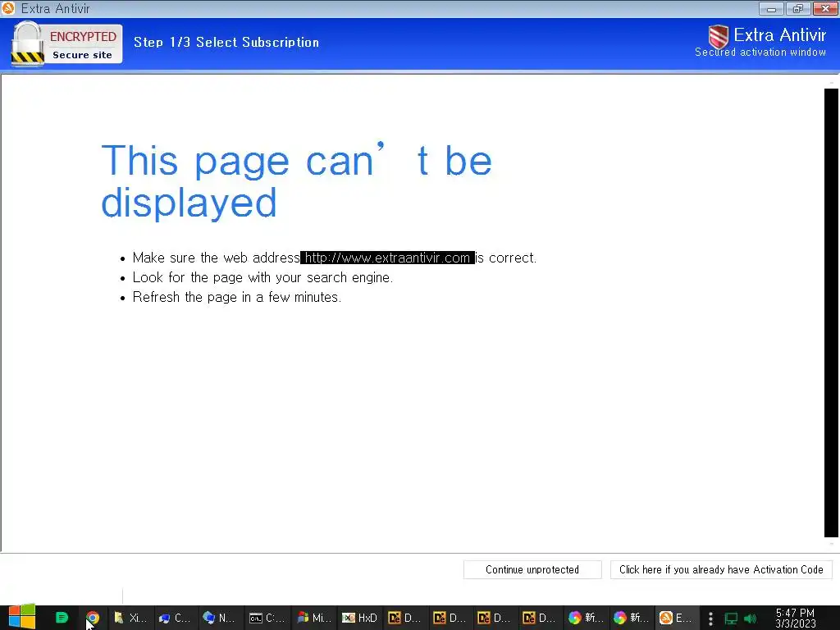
Task: Click 'Look for the page with your search engine' text
Action: pos(262,277)
